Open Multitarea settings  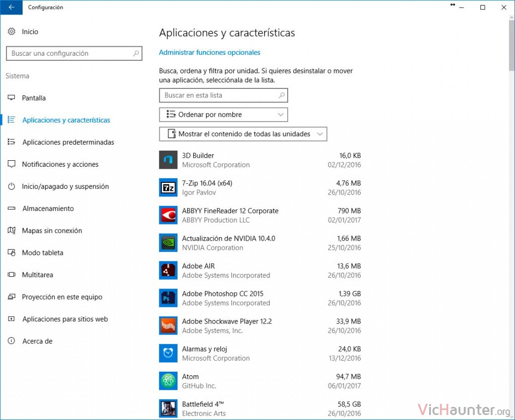point(37,275)
